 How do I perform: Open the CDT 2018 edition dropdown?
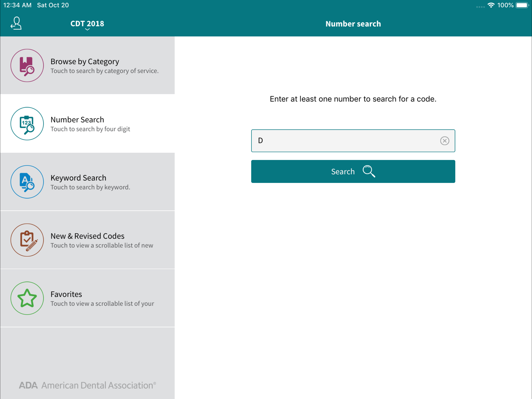tap(87, 25)
